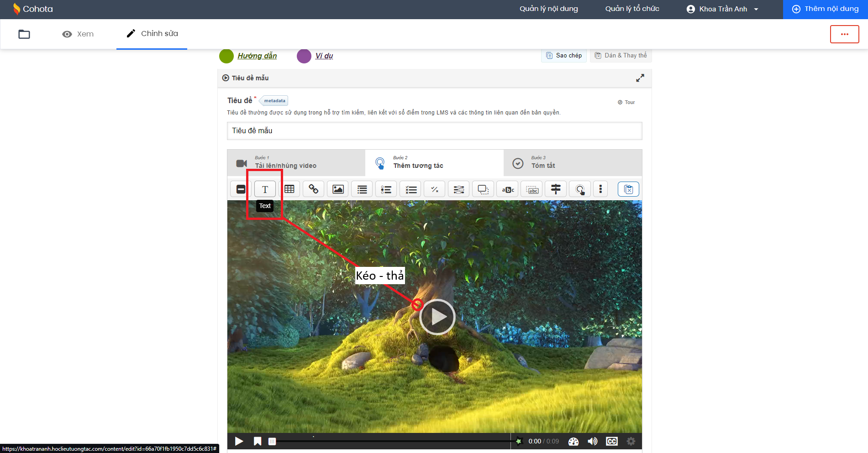Screen dimensions: 868x453
Task: Expand the Tiêu đề mẫu panel fullscreen
Action: coord(640,78)
